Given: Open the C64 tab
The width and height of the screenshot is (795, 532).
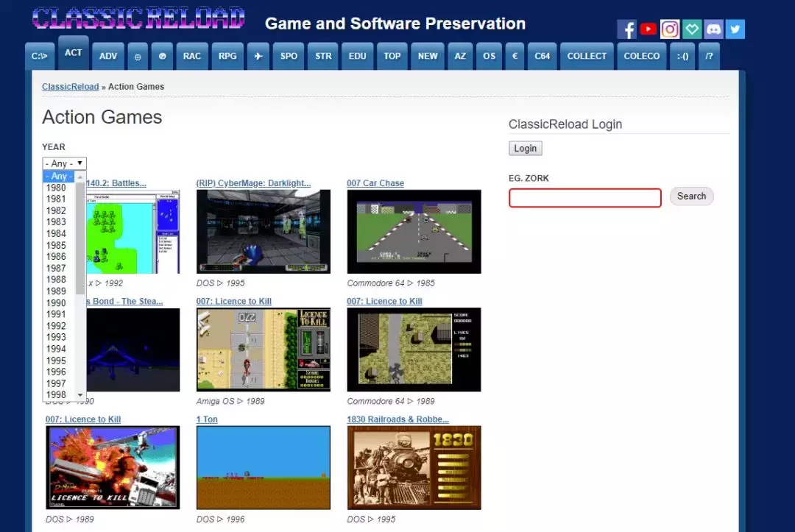Looking at the screenshot, I should click(542, 56).
